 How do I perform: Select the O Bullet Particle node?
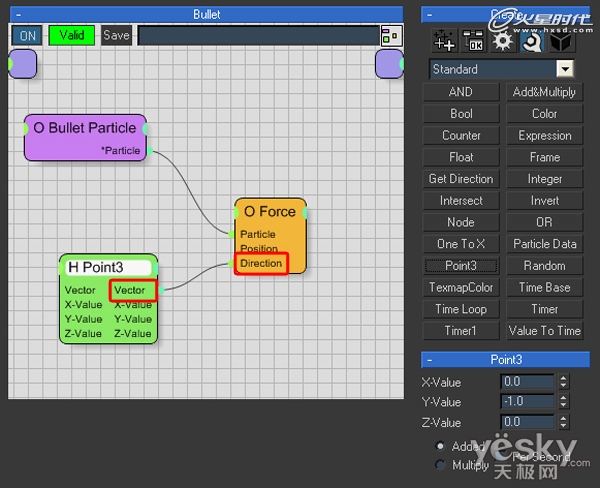coord(85,138)
